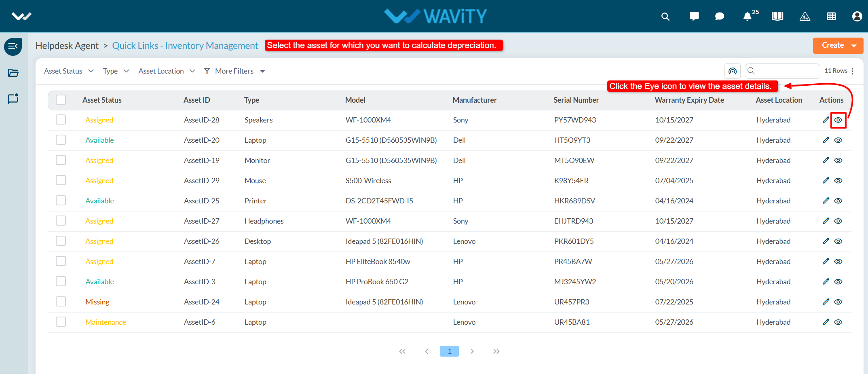Image resolution: width=868 pixels, height=374 pixels.
Task: Check the AssetID-24 row checkbox
Action: tap(61, 302)
